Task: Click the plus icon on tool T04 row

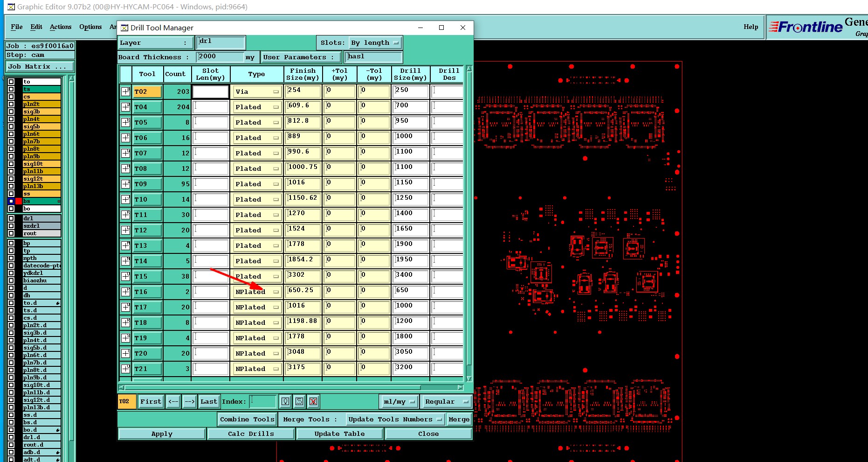Action: click(x=126, y=107)
